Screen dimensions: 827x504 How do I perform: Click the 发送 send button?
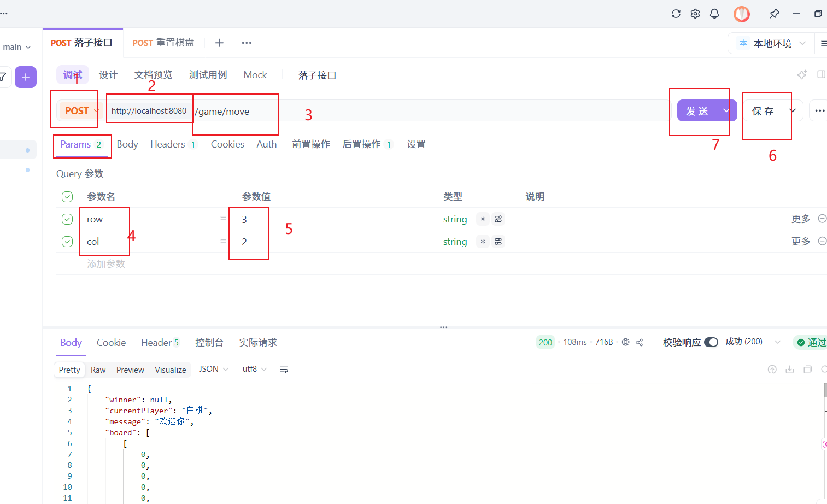(x=698, y=110)
